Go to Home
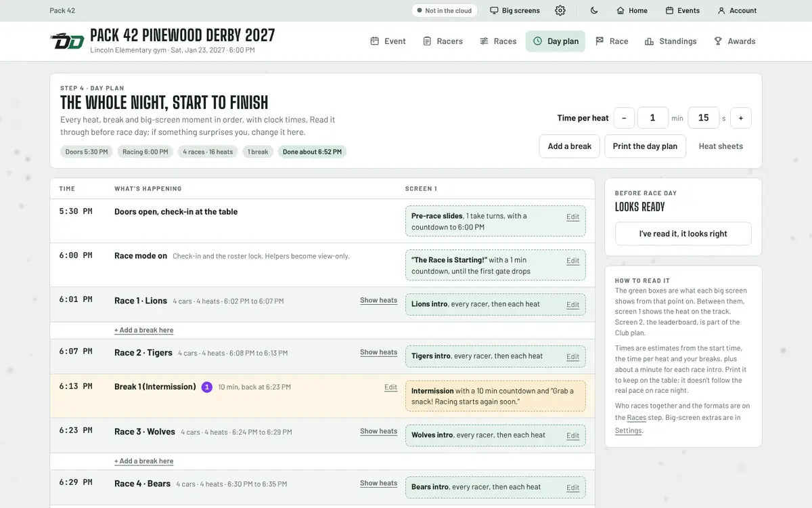 pos(632,11)
